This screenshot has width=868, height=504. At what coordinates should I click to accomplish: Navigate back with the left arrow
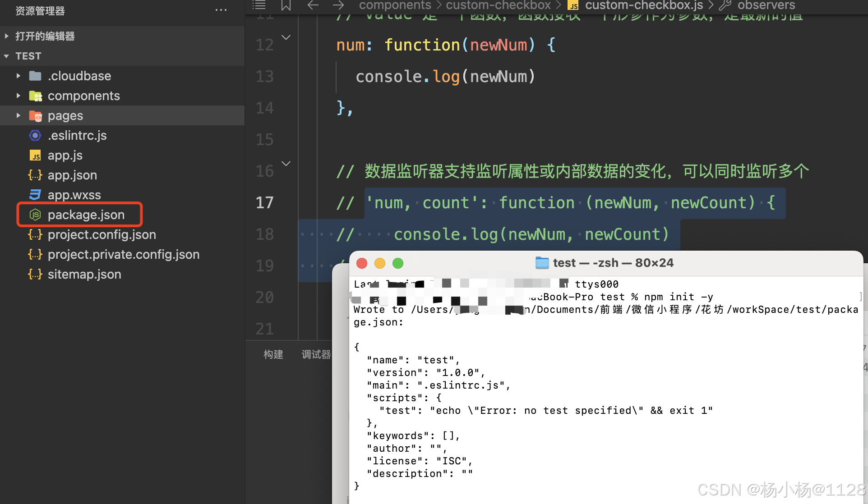click(313, 5)
